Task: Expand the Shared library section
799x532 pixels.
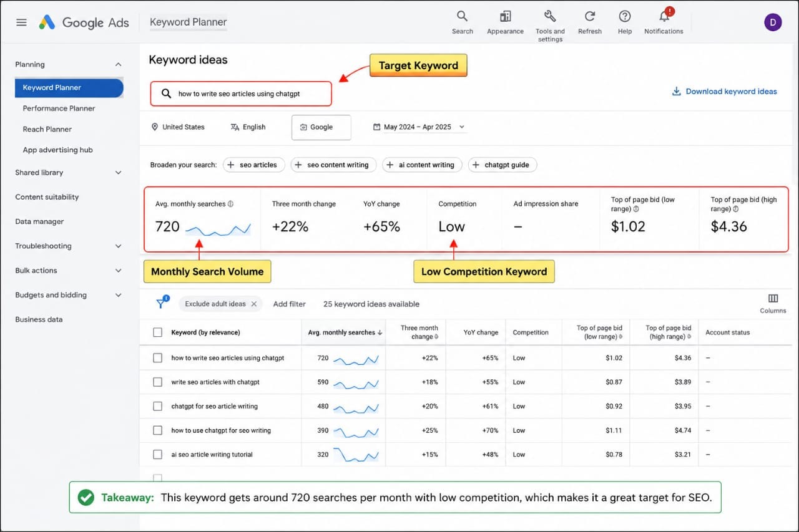Action: (x=119, y=173)
